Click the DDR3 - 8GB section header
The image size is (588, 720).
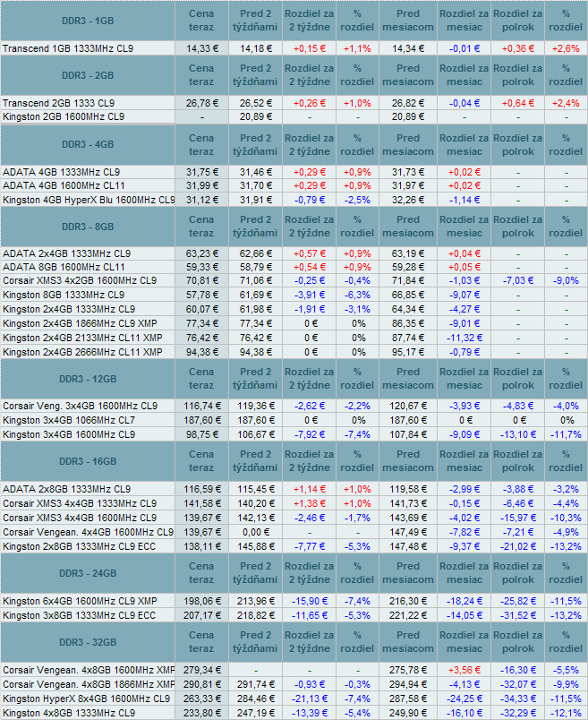(88, 227)
